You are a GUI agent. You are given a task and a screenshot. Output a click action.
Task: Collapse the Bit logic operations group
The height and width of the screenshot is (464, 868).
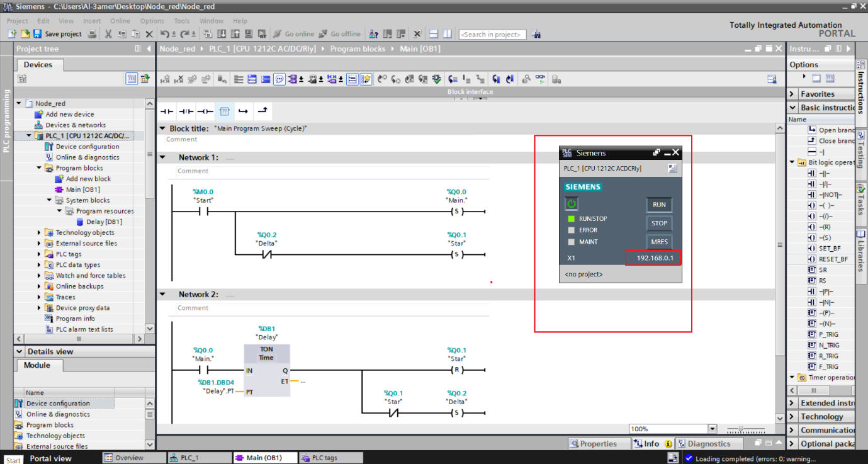point(792,162)
